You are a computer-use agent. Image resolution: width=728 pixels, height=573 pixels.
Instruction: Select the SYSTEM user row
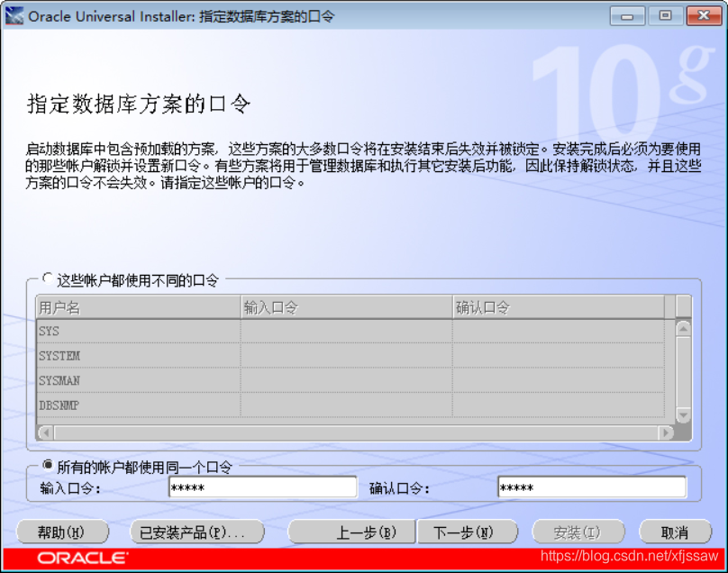click(350, 356)
